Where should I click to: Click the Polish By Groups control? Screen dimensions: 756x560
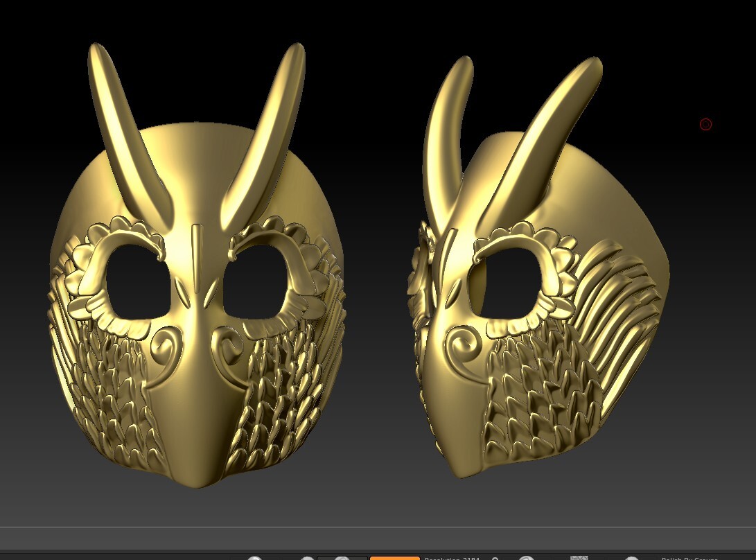tap(689, 558)
